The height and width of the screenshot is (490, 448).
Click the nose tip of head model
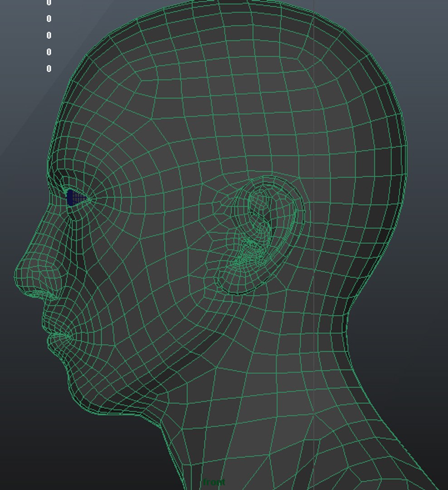coord(19,276)
